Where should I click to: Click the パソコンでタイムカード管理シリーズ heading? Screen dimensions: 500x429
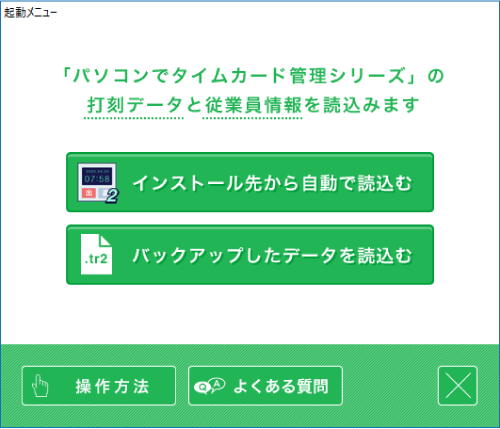click(239, 76)
